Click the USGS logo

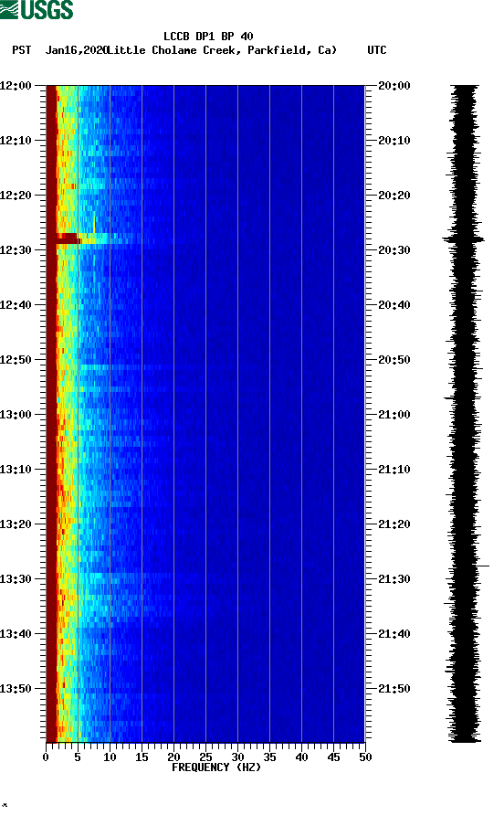[37, 9]
